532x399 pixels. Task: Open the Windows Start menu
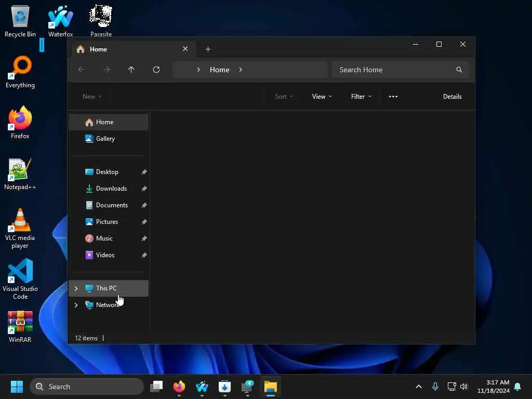point(17,387)
